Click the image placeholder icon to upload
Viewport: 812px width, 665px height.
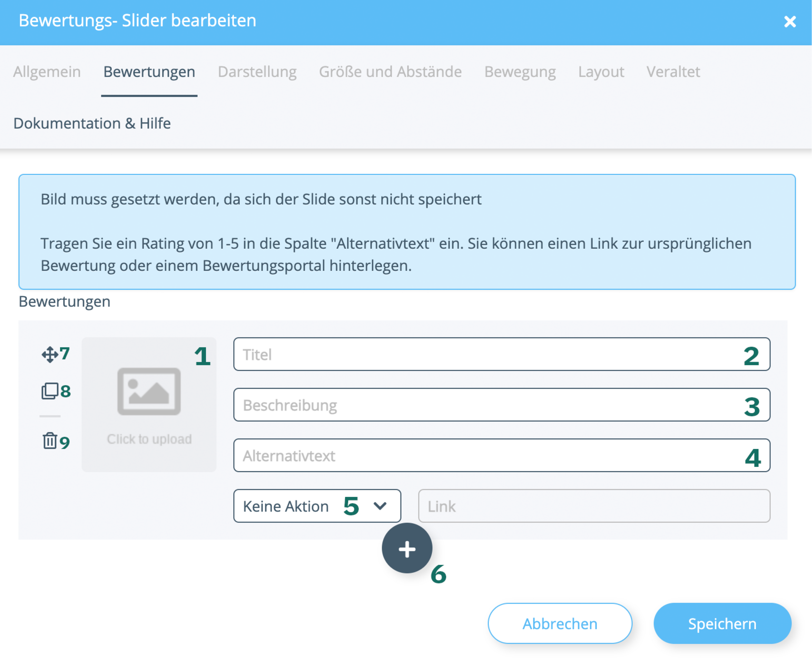point(149,392)
